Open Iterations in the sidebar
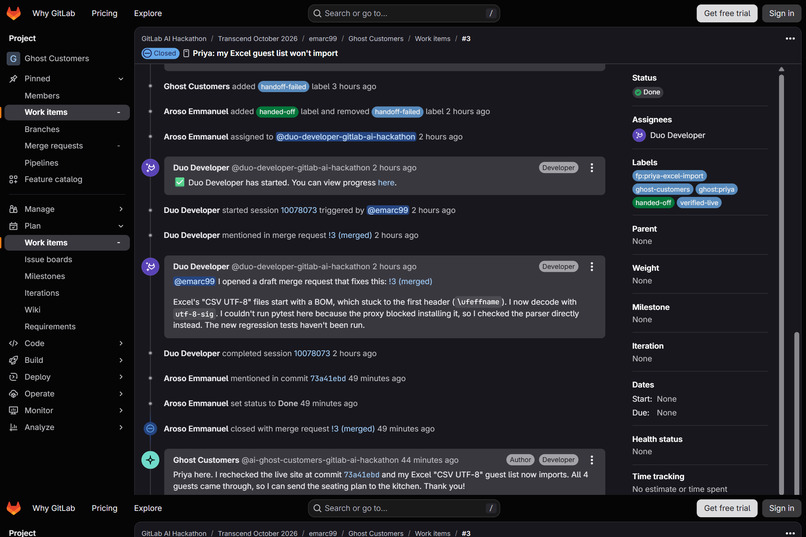Image resolution: width=806 pixels, height=537 pixels. (42, 293)
